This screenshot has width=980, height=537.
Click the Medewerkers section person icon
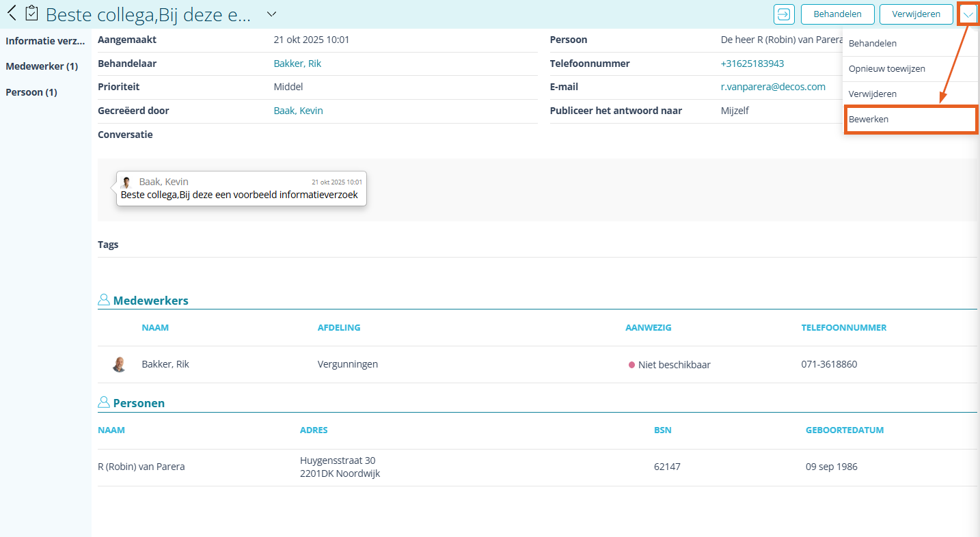tap(104, 300)
